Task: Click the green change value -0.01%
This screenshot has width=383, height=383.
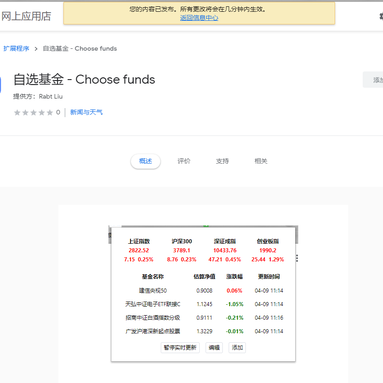Action: pos(235,331)
